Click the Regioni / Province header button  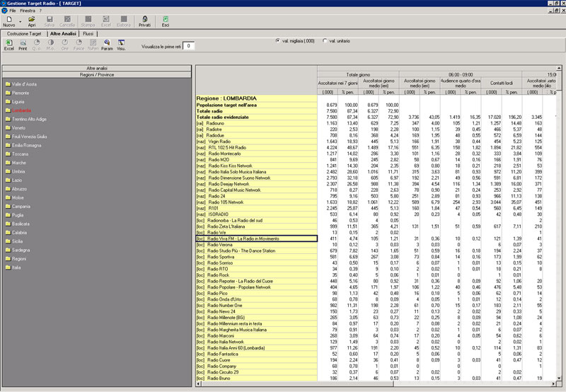tap(97, 74)
